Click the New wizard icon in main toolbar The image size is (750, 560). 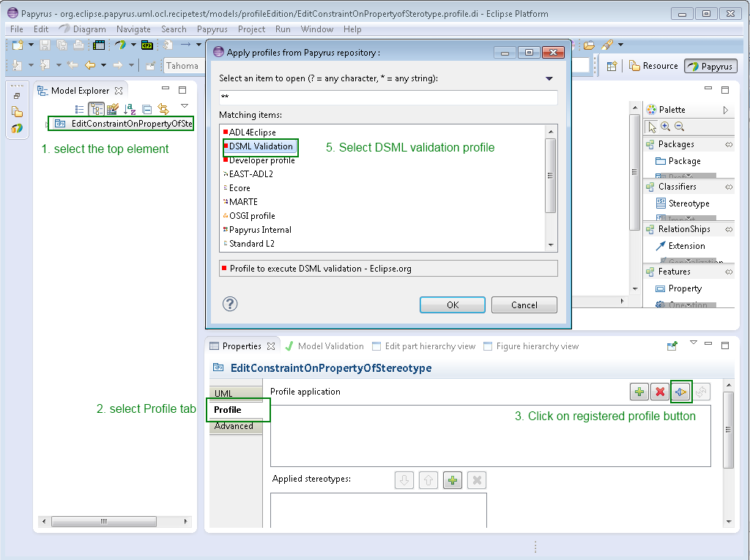18,45
